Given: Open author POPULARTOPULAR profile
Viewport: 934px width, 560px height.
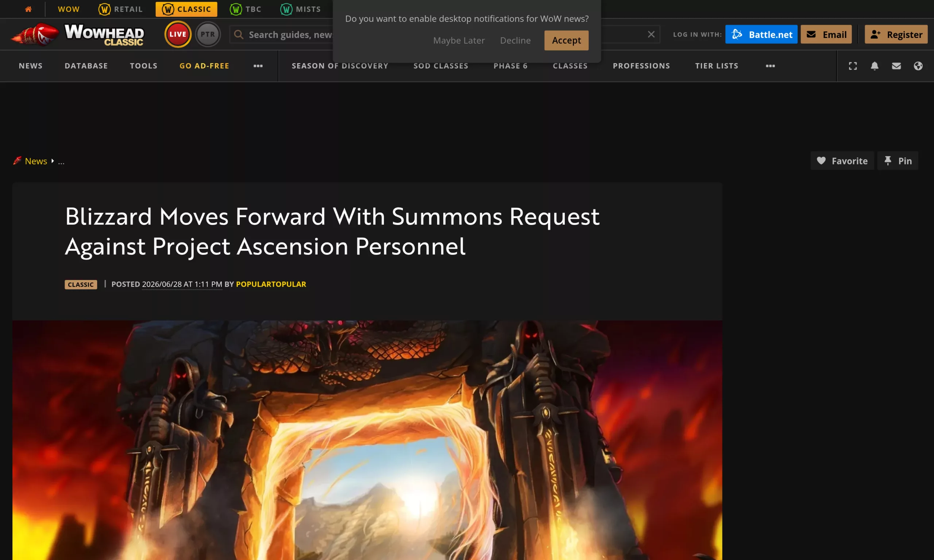Looking at the screenshot, I should tap(271, 284).
